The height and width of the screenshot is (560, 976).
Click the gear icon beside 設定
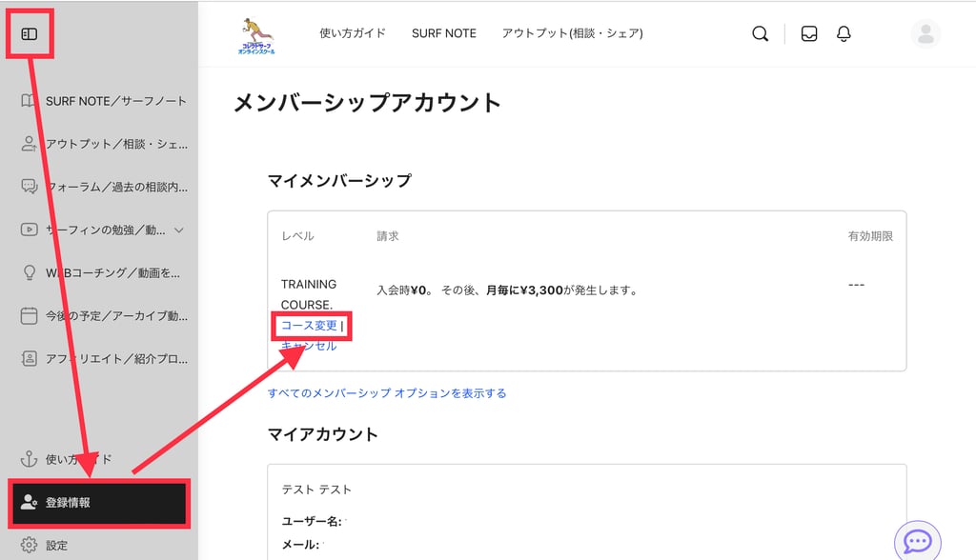coord(29,545)
